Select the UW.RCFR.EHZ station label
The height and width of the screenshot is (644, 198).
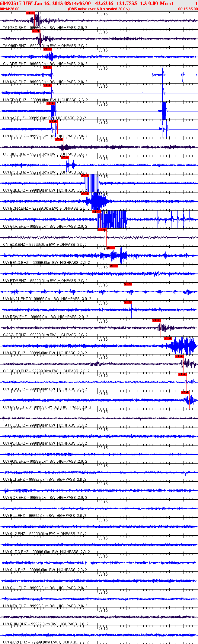pyautogui.click(x=46, y=208)
